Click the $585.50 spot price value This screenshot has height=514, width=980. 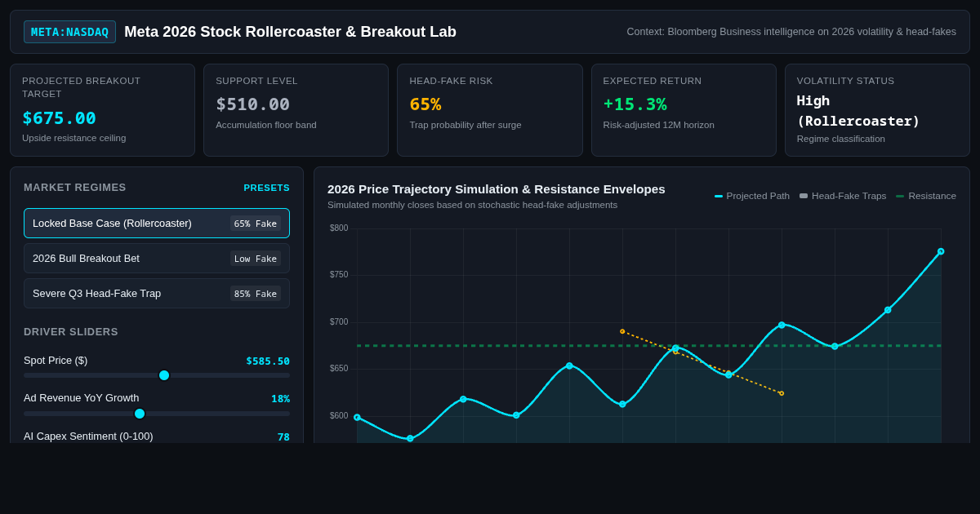(x=268, y=361)
